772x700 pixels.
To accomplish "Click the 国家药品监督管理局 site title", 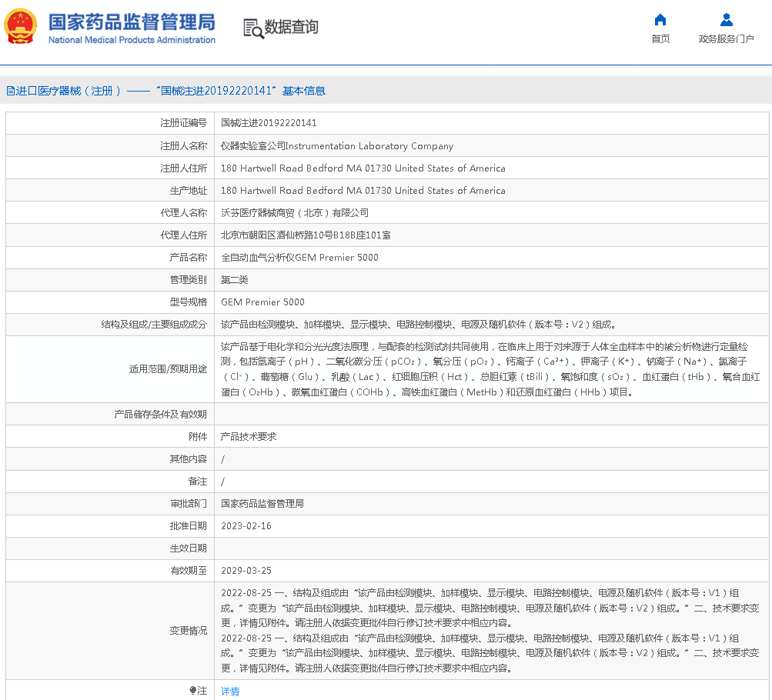I will tap(132, 22).
